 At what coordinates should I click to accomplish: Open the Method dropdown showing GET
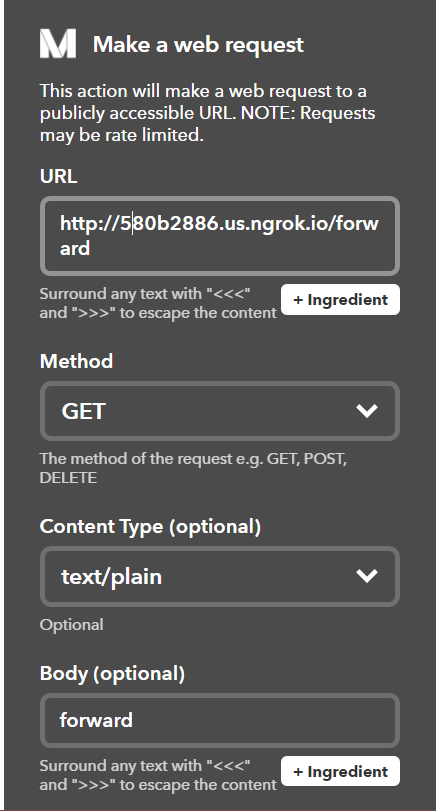click(x=220, y=411)
